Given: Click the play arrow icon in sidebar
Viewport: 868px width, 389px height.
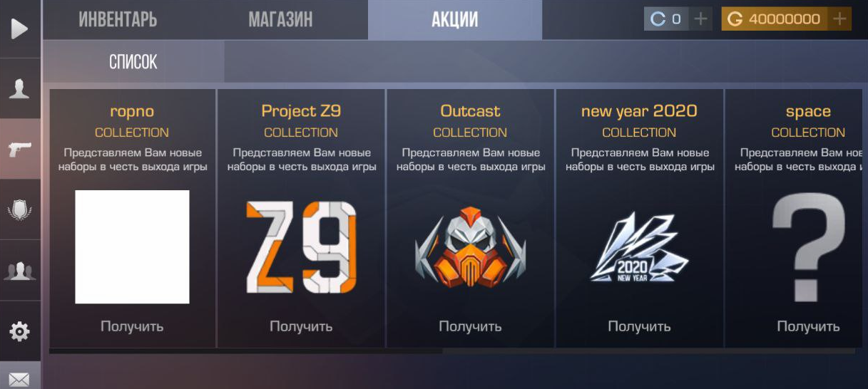Looking at the screenshot, I should pos(19,28).
